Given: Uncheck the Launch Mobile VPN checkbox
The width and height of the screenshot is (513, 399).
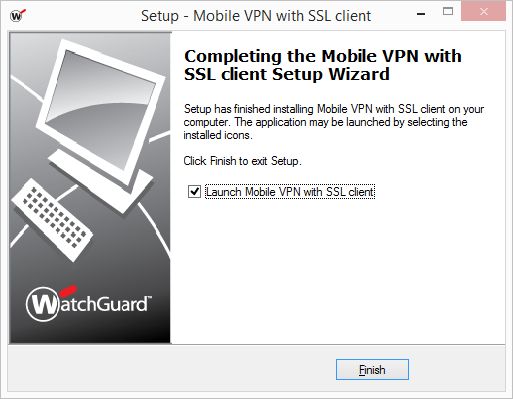Looking at the screenshot, I should (x=194, y=192).
